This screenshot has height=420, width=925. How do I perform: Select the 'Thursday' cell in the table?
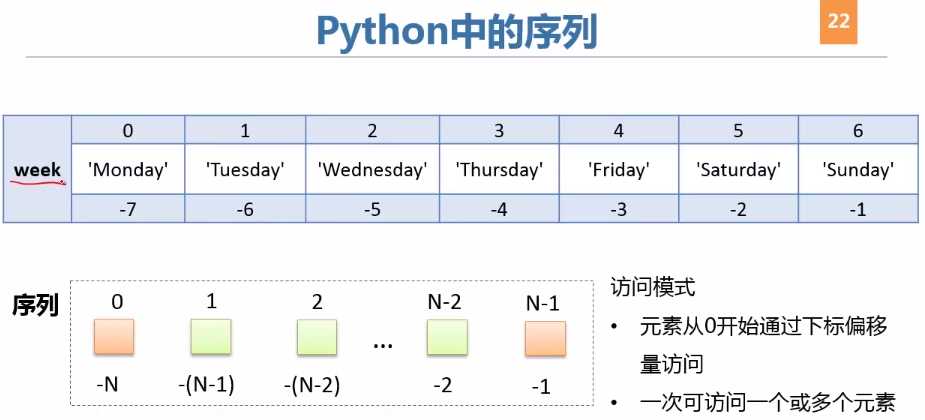tap(499, 170)
